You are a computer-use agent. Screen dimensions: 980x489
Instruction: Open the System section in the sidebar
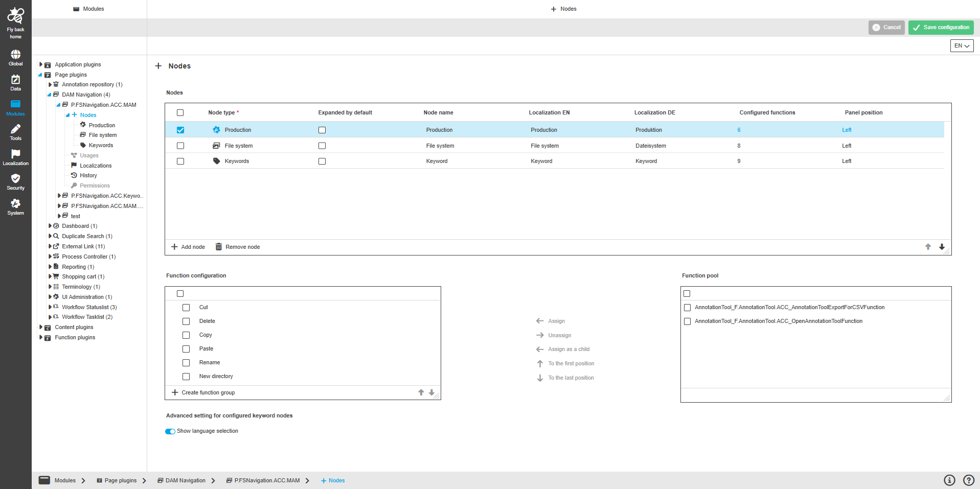(x=15, y=206)
